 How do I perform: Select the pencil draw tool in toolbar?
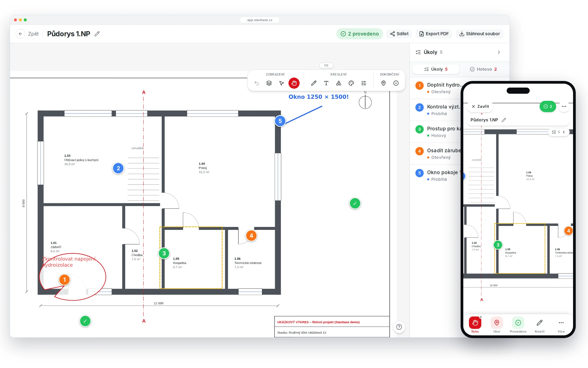point(314,83)
